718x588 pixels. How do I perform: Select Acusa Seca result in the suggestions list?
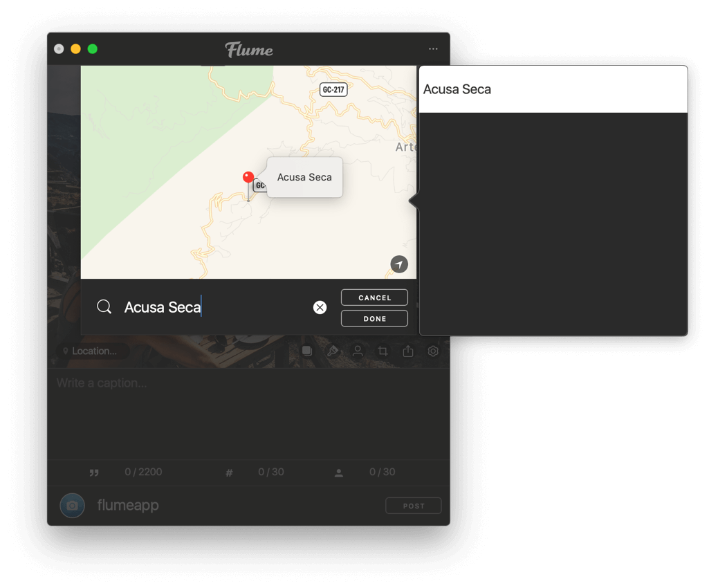tap(553, 89)
